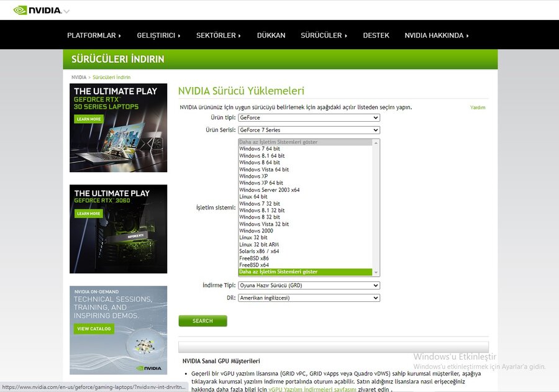
Task: Open the RTX 30 Series Laptops banner image
Action: 119,128
